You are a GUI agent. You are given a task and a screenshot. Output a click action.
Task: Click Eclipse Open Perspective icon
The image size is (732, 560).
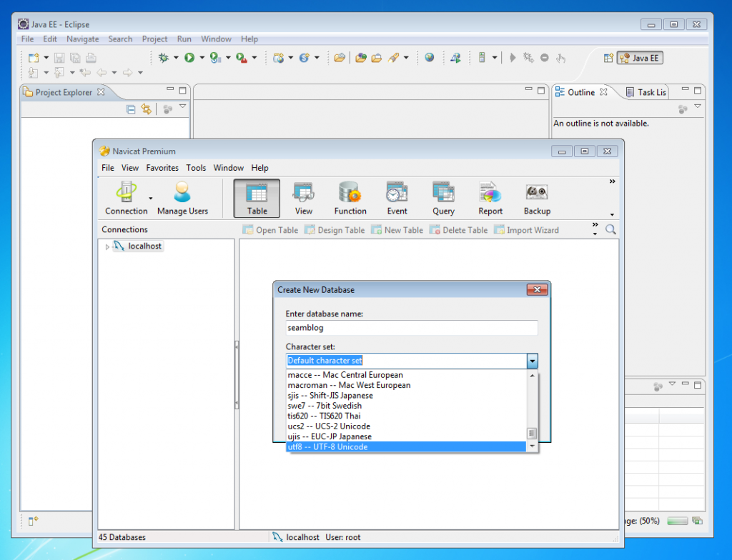coord(608,58)
